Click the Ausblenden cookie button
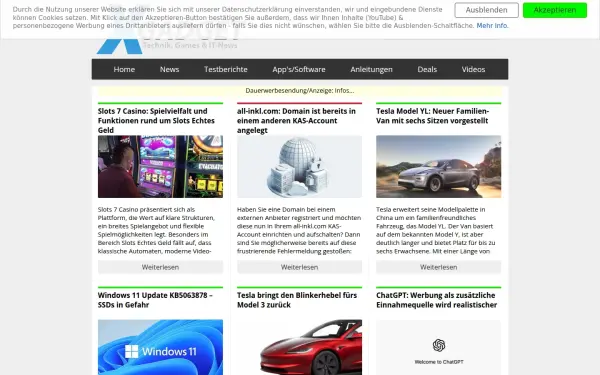The image size is (600, 375). (x=486, y=10)
